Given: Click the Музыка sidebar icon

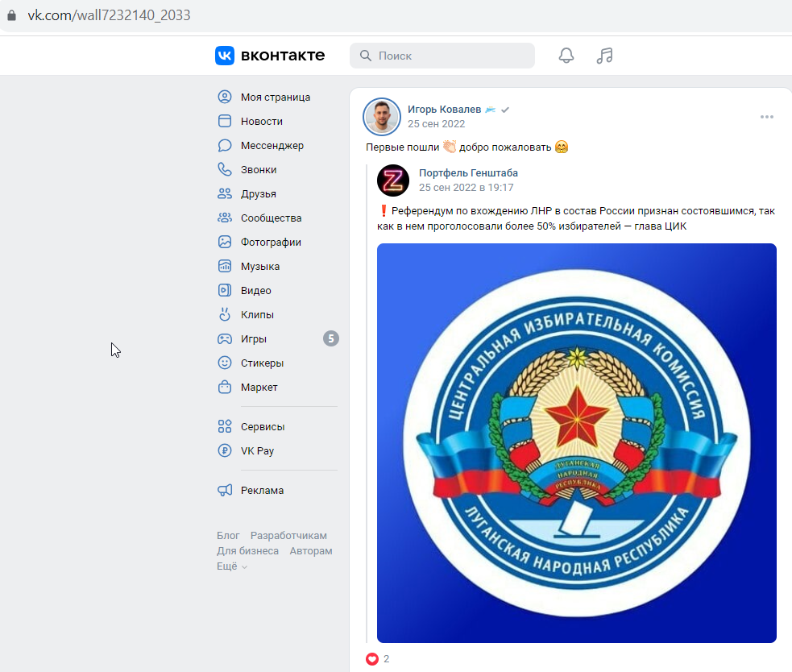Looking at the screenshot, I should pos(225,266).
